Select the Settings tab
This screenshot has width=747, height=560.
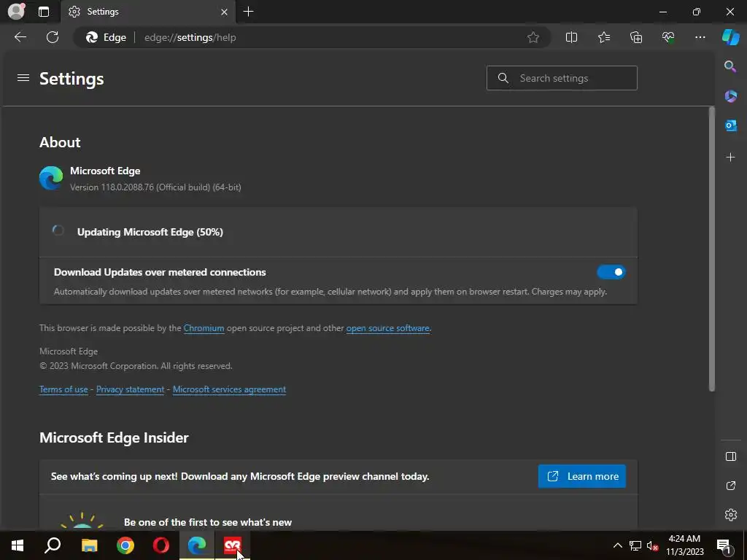click(x=147, y=12)
